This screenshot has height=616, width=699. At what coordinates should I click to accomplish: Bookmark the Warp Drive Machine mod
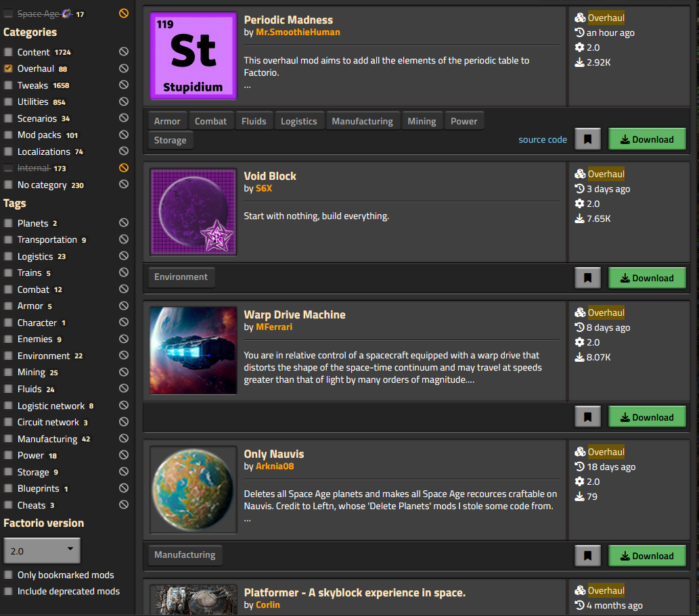point(587,417)
